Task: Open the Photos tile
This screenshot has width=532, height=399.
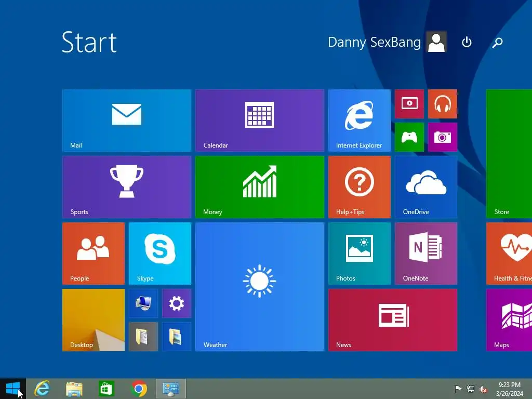Action: 360,254
